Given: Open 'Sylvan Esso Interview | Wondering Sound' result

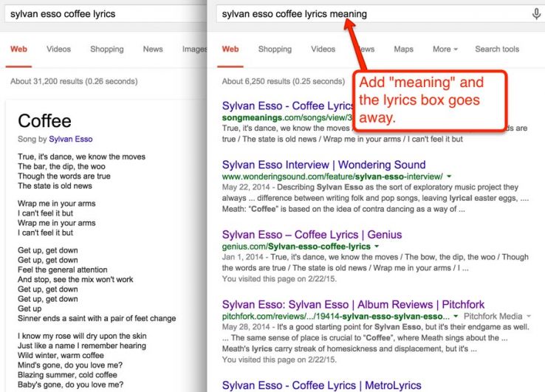Looking at the screenshot, I should tap(324, 165).
